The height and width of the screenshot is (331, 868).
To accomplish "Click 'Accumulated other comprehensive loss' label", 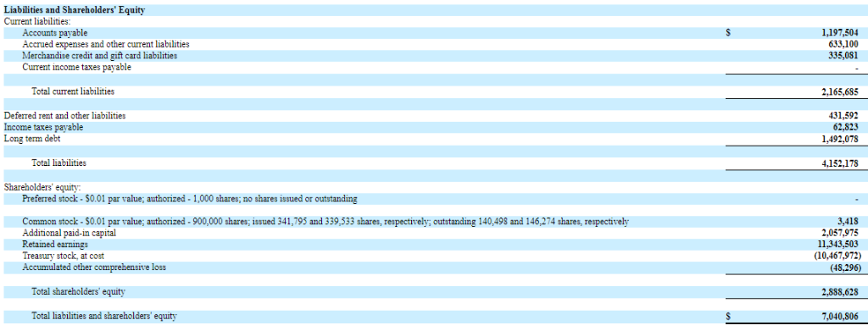I will tap(94, 268).
